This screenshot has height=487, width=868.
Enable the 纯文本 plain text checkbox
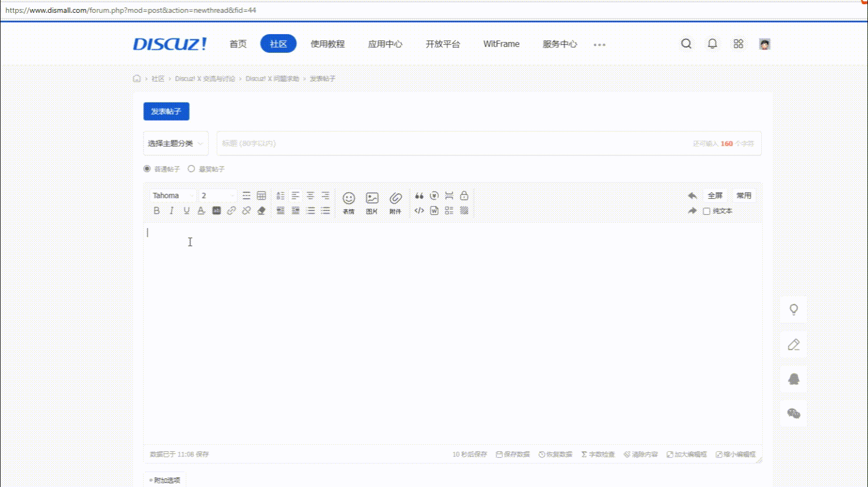[x=707, y=211]
